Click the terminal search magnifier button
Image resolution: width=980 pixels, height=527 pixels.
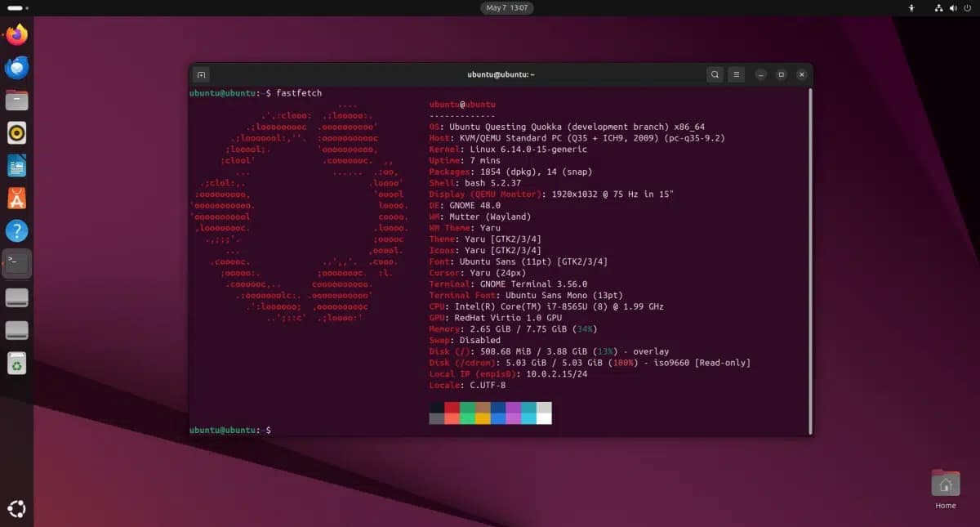(715, 74)
